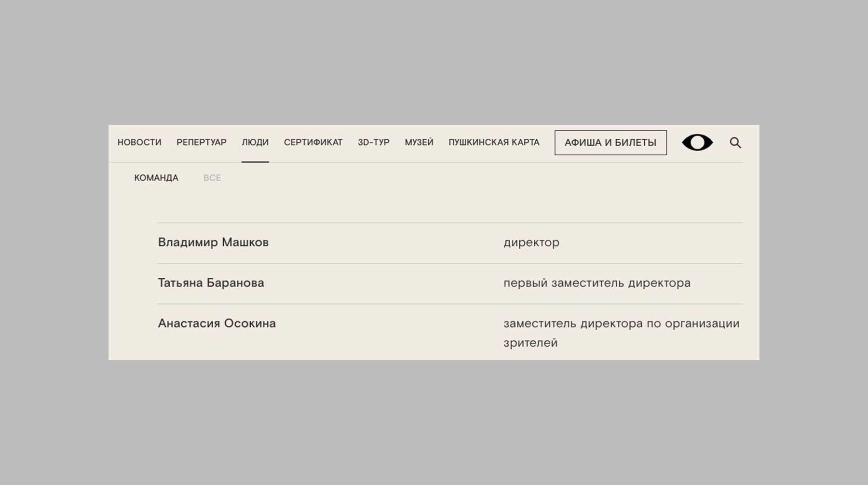Open Владимир Машков profile
Viewport: 868px width, 485px height.
click(x=213, y=242)
